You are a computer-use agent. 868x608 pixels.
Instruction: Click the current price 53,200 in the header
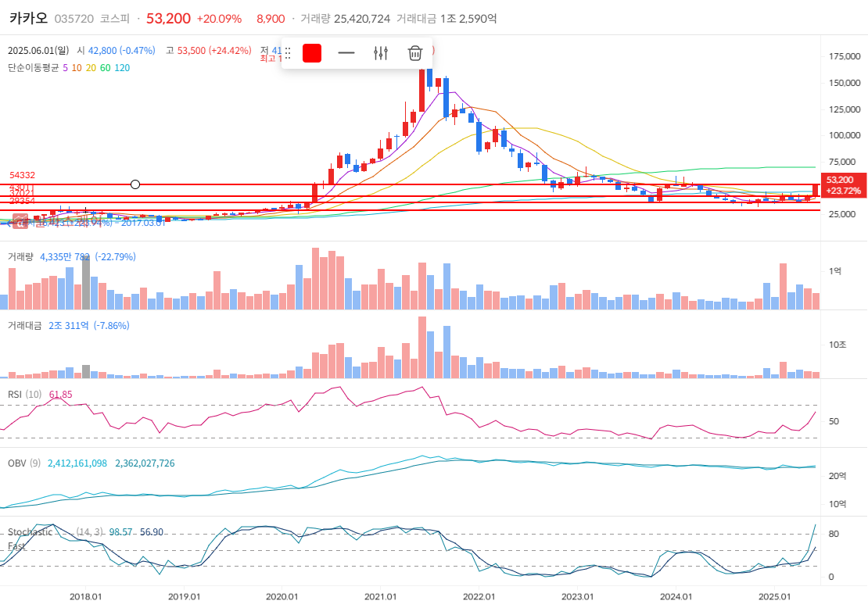tap(168, 19)
